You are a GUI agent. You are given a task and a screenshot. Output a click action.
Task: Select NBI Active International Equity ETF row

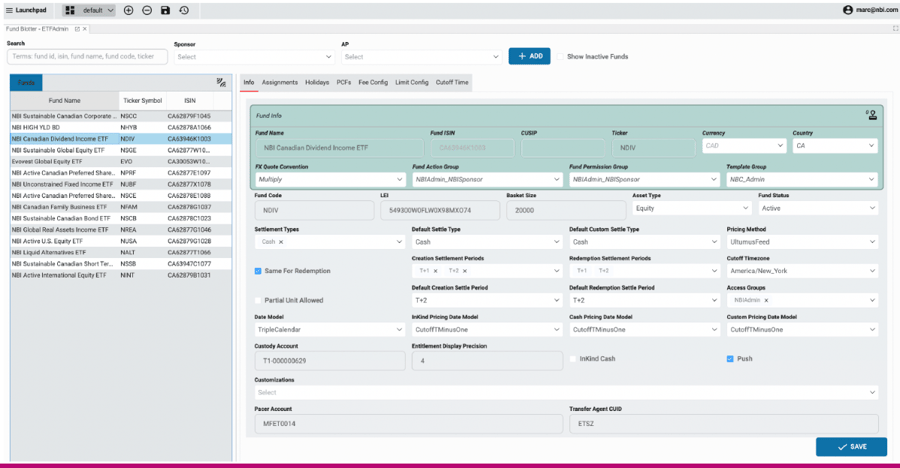pyautogui.click(x=121, y=276)
